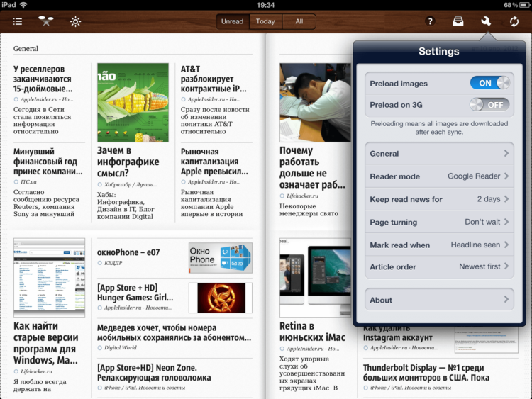Image resolution: width=532 pixels, height=399 pixels.
Task: Open article Рыночная капитализация Apple превысил
Action: click(x=214, y=162)
